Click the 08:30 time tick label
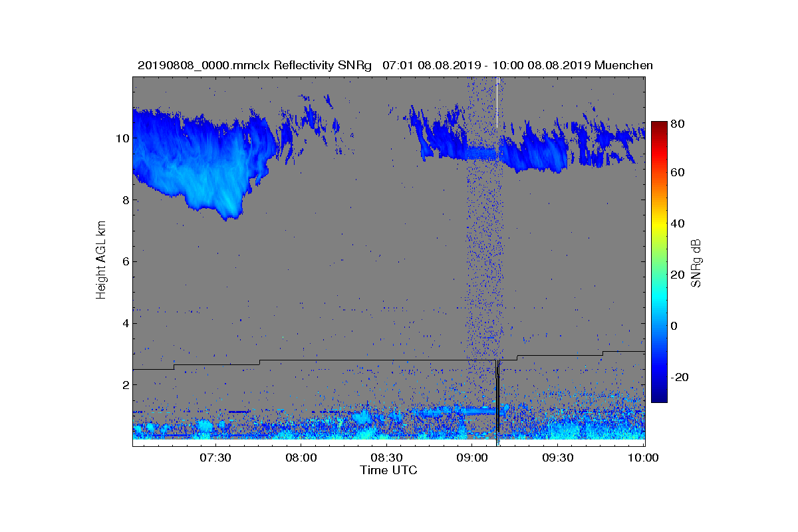 [x=386, y=458]
